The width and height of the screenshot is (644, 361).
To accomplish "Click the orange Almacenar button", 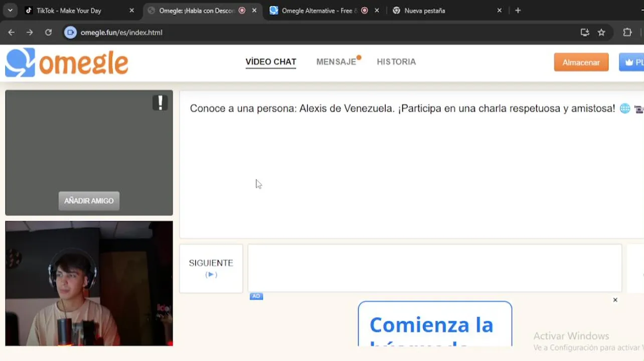I will (x=581, y=63).
